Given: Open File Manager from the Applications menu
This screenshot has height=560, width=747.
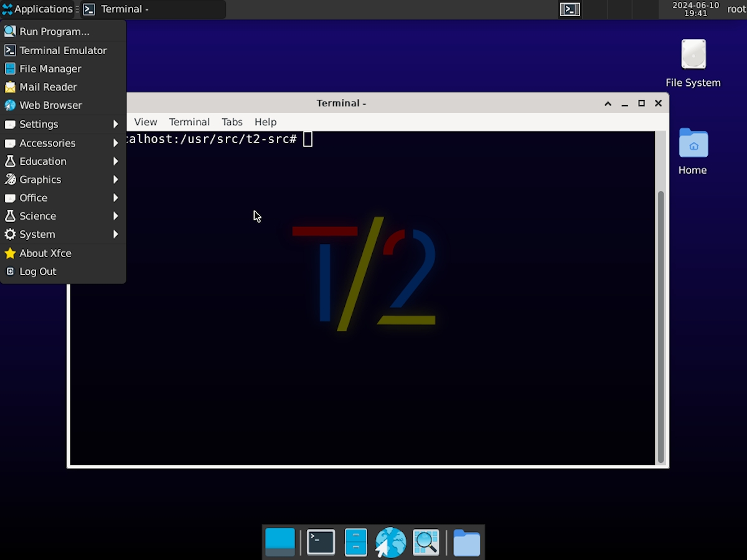Looking at the screenshot, I should [63, 68].
